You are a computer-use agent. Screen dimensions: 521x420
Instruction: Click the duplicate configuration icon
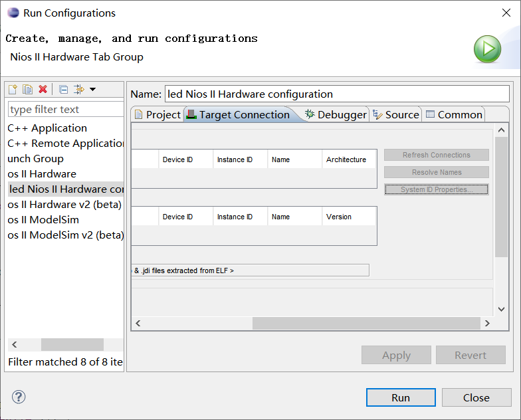(x=28, y=89)
